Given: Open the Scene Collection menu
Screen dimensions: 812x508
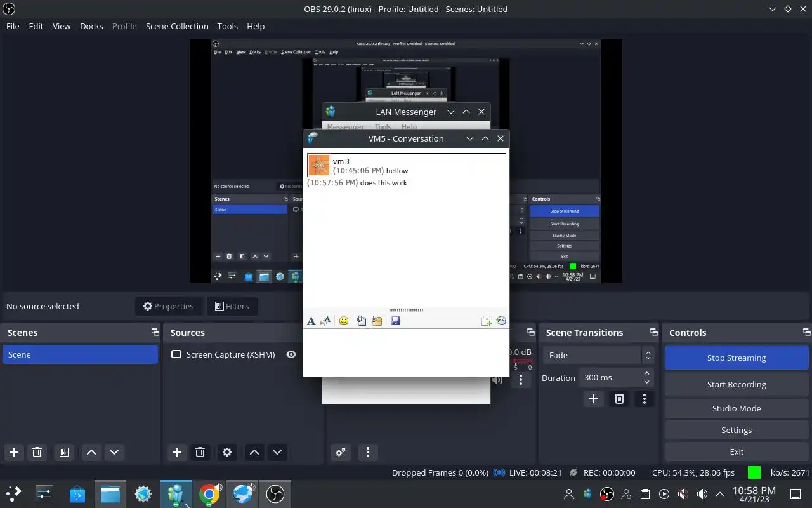Looking at the screenshot, I should (177, 26).
